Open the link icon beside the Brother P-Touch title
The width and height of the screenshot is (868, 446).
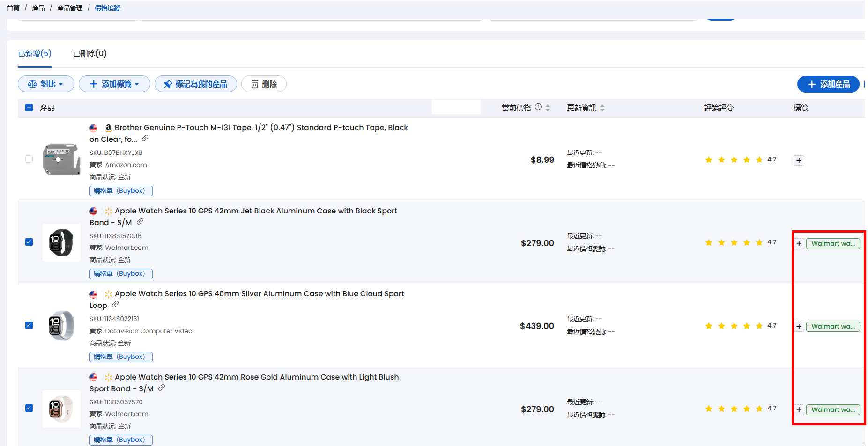[145, 139]
